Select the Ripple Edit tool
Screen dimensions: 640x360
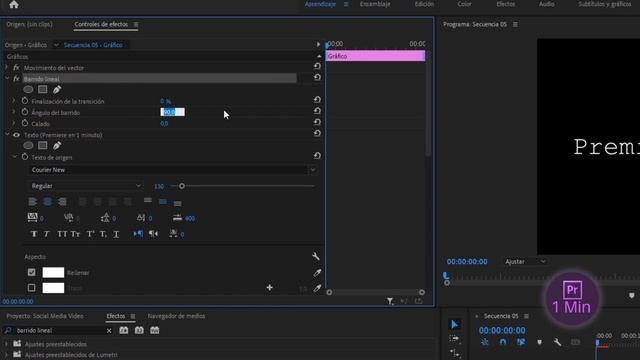pos(454,353)
